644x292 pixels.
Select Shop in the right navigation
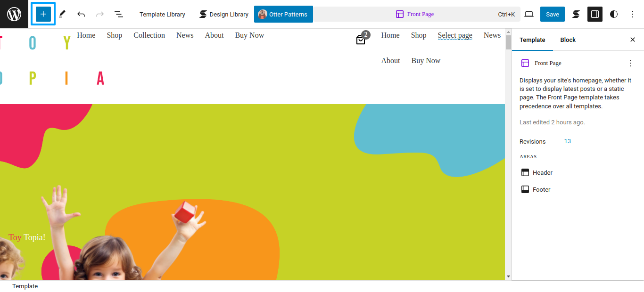point(419,35)
